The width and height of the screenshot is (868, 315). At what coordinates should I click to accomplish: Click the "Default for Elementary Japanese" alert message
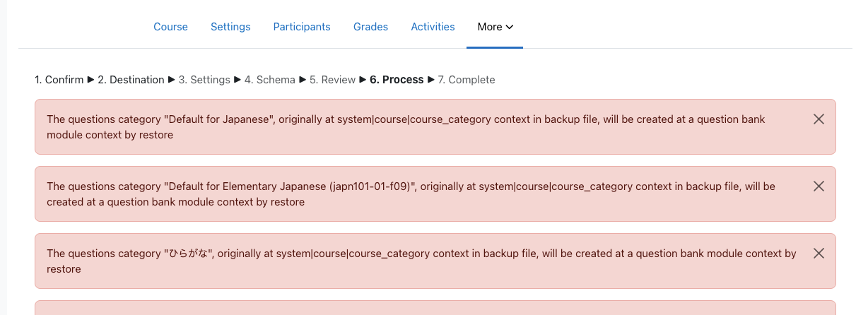(411, 194)
